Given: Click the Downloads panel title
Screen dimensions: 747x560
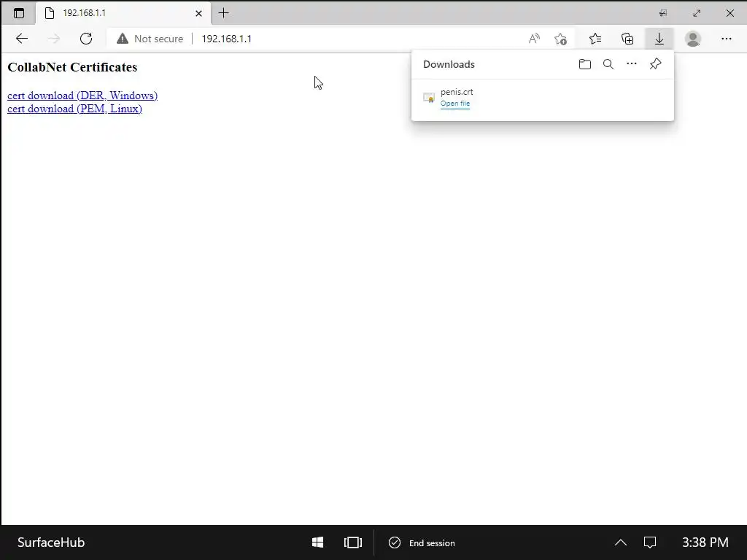Looking at the screenshot, I should point(449,64).
